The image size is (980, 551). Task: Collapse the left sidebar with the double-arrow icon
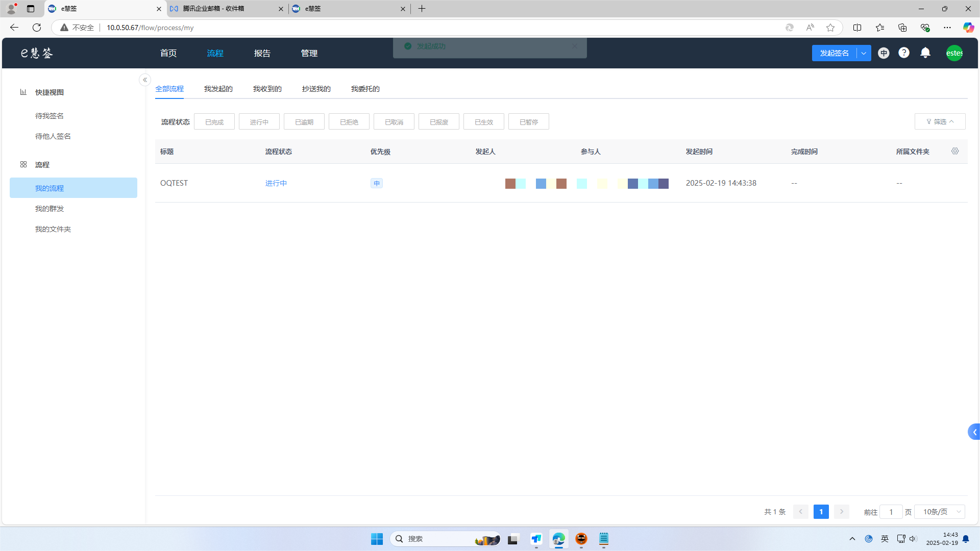145,80
